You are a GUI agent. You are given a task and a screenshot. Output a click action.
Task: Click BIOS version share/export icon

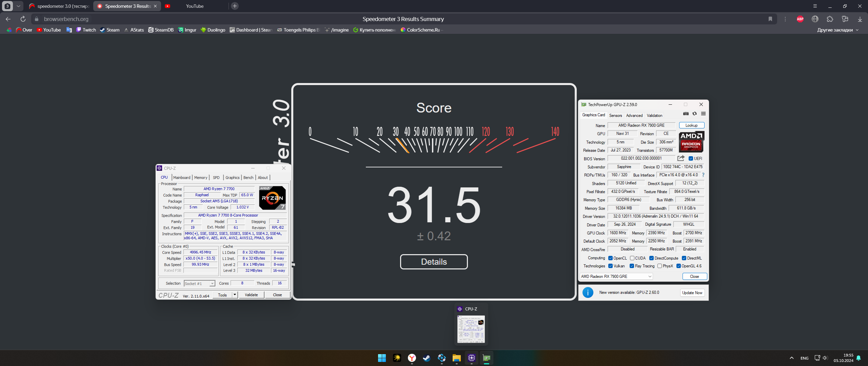coord(681,158)
